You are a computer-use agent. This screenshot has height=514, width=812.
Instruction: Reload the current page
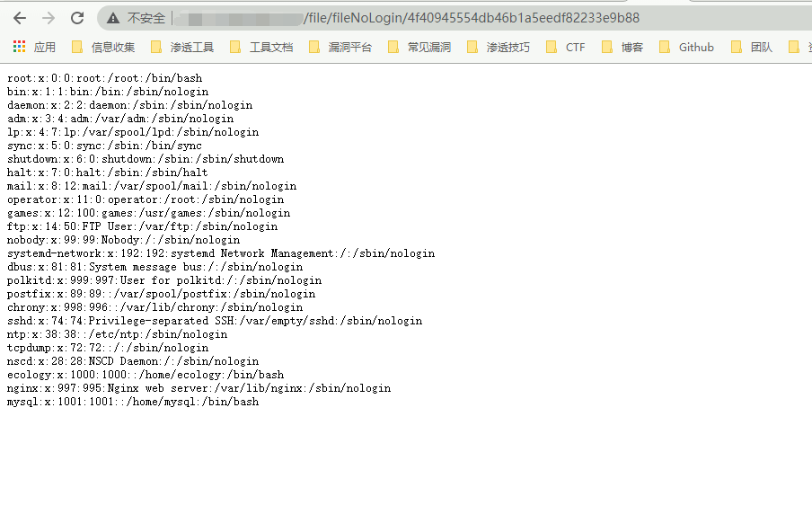point(77,18)
